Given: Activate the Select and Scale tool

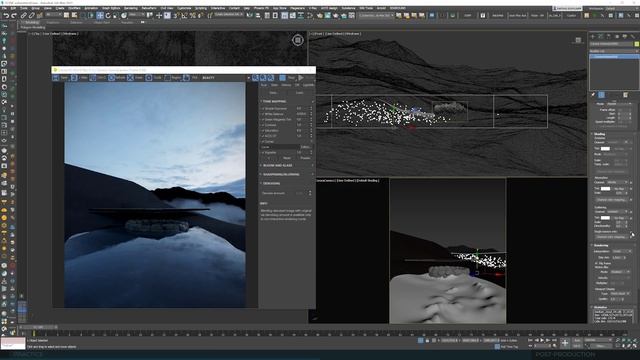Looking at the screenshot, I should (116, 16).
